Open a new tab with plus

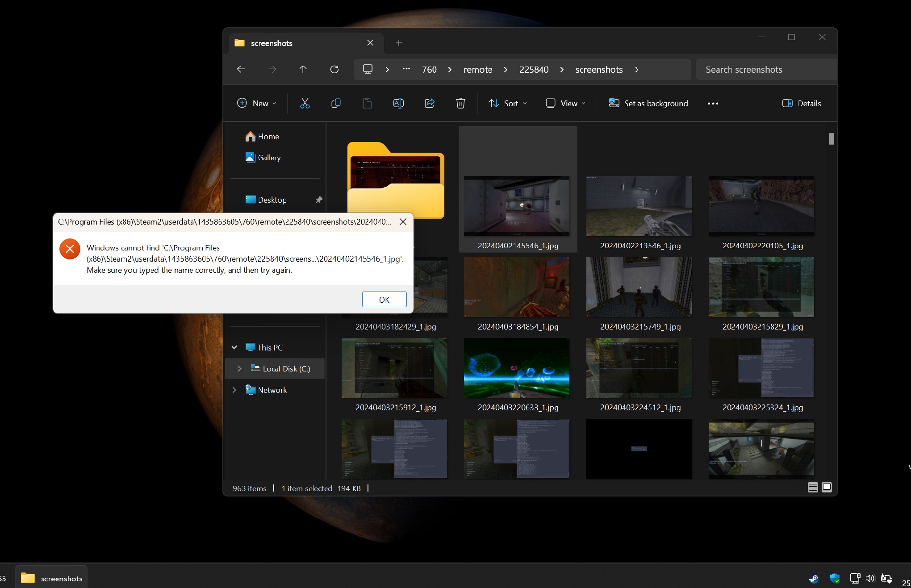pos(399,43)
